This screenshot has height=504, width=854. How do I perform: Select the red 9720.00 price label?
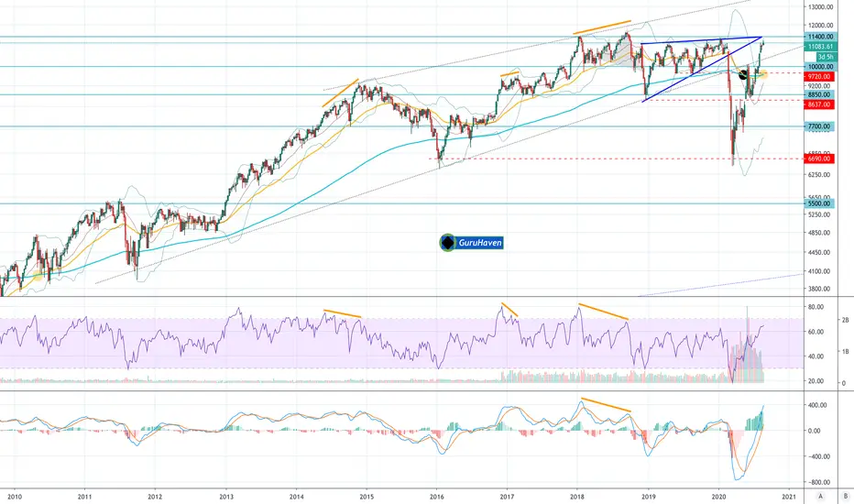click(820, 77)
